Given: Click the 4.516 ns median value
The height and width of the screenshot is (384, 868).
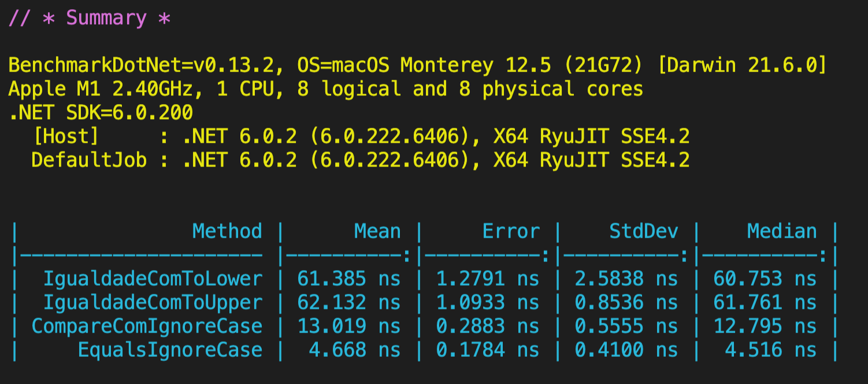Looking at the screenshot, I should (x=771, y=349).
